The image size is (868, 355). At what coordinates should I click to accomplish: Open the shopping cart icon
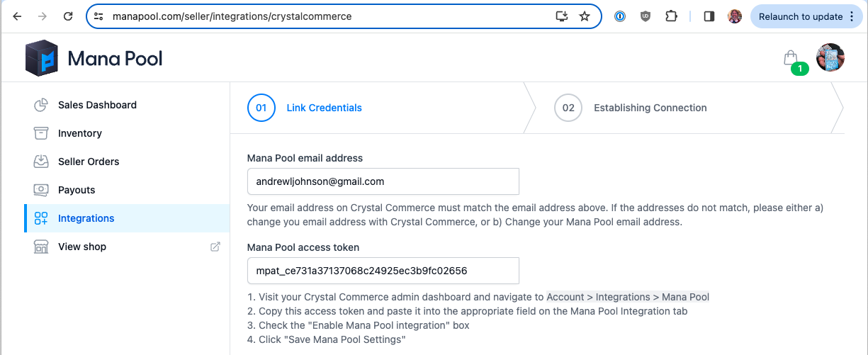791,58
